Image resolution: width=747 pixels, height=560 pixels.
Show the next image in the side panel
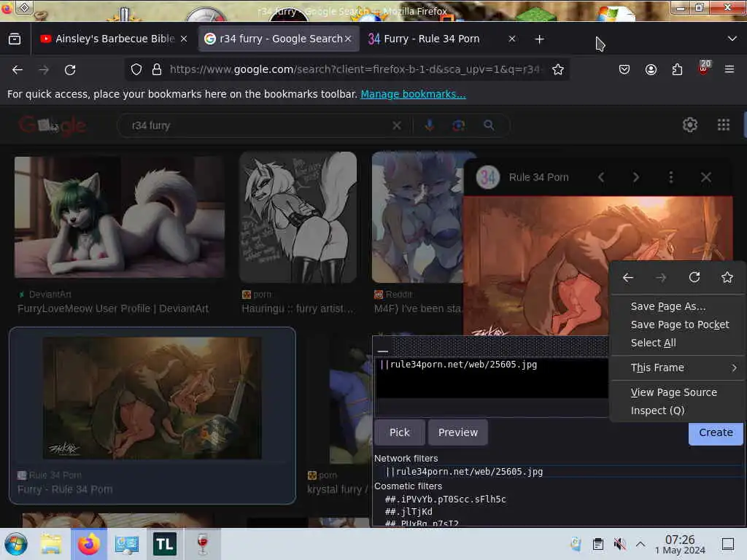point(635,178)
